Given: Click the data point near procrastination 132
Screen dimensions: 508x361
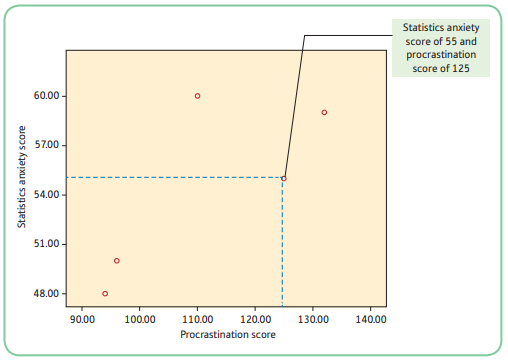Looking at the screenshot, I should click(x=324, y=112).
